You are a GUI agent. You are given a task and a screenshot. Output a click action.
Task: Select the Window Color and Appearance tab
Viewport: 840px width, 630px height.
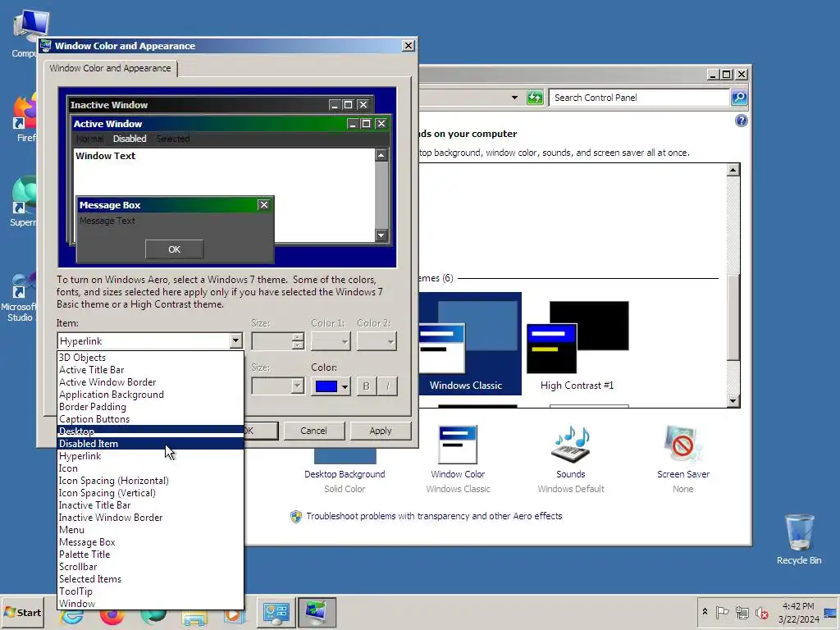tap(111, 68)
